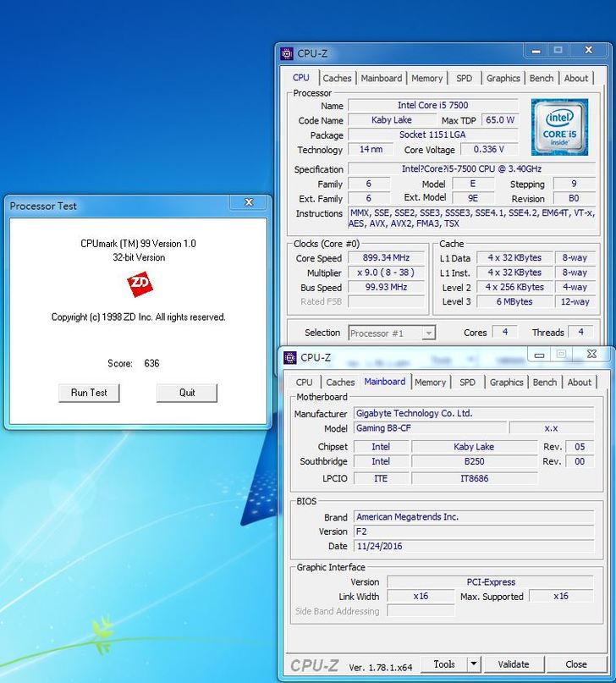The width and height of the screenshot is (616, 683).
Task: Click the Quit button in Processor Test
Action: 187,393
